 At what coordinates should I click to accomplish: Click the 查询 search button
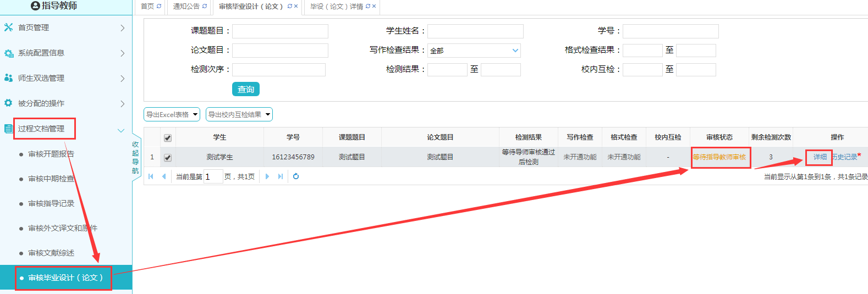pos(245,89)
